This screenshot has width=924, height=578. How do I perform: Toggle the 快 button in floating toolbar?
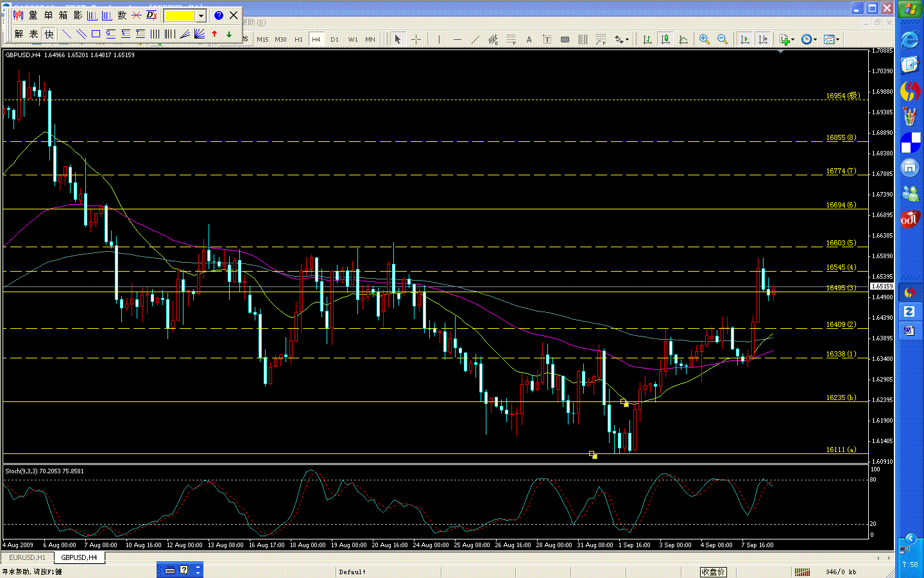[x=49, y=34]
